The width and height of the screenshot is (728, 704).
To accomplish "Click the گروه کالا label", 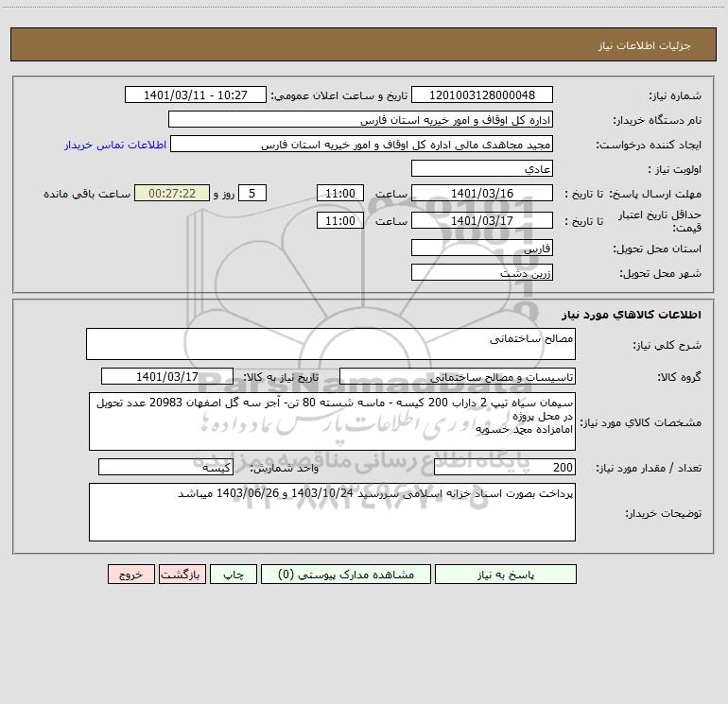I will [x=679, y=377].
